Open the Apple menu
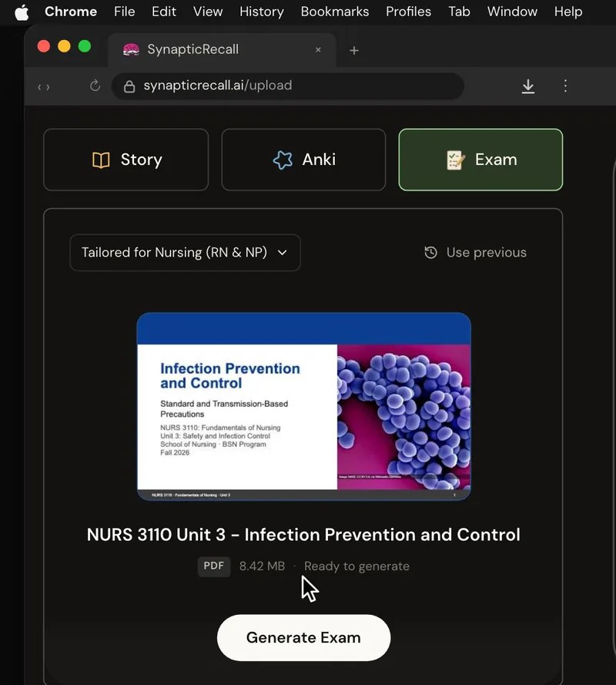The height and width of the screenshot is (685, 616). point(22,12)
